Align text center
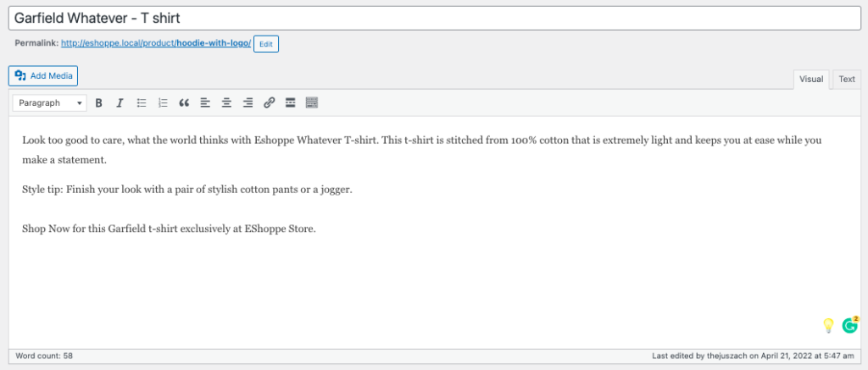This screenshot has width=868, height=370. [x=226, y=102]
